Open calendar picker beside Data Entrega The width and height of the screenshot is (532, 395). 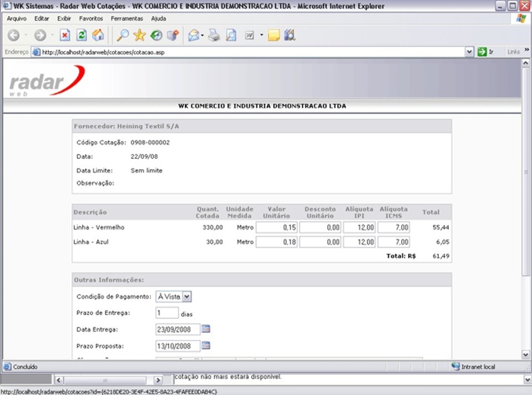206,329
